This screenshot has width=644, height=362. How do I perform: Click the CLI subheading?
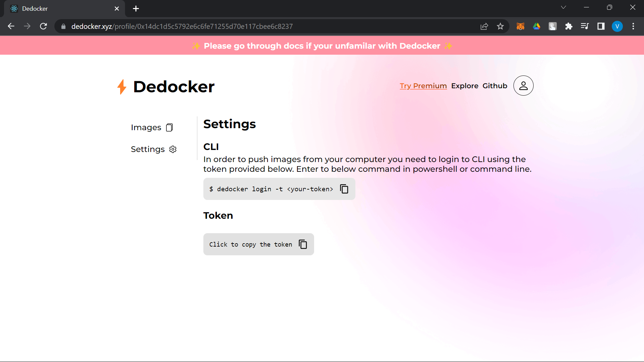click(211, 147)
